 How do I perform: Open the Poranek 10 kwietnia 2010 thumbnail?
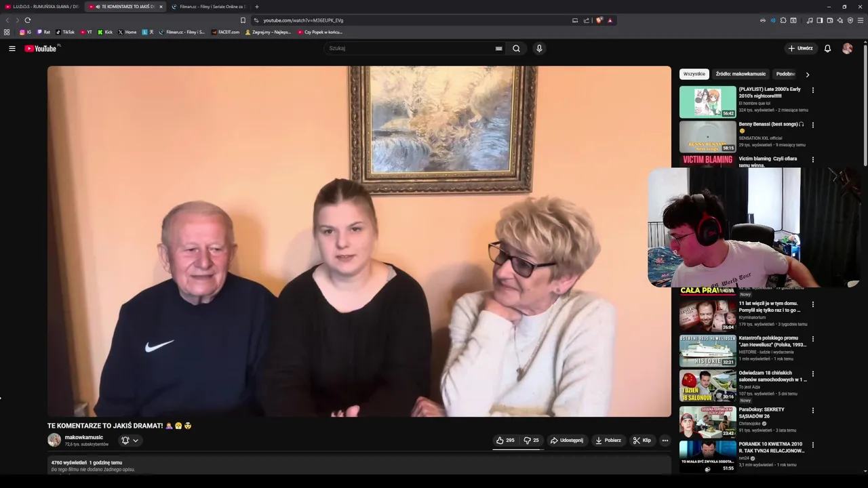pos(707,456)
